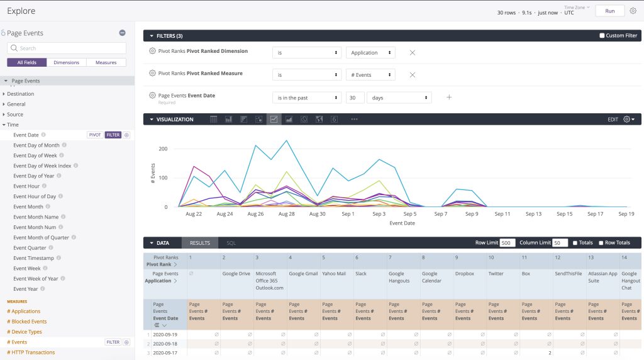Select the area chart visualization icon
The image size is (644, 360).
(x=289, y=119)
